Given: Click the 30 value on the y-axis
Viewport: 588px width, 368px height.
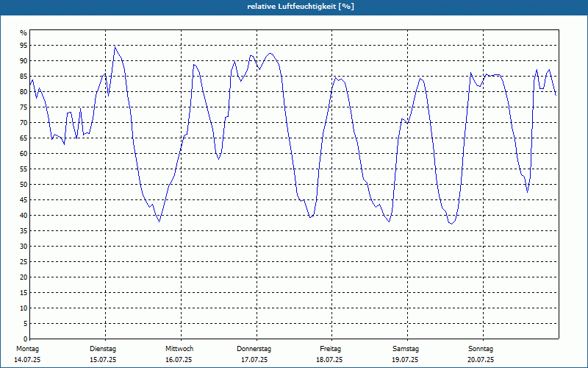Looking at the screenshot, I should point(24,247).
